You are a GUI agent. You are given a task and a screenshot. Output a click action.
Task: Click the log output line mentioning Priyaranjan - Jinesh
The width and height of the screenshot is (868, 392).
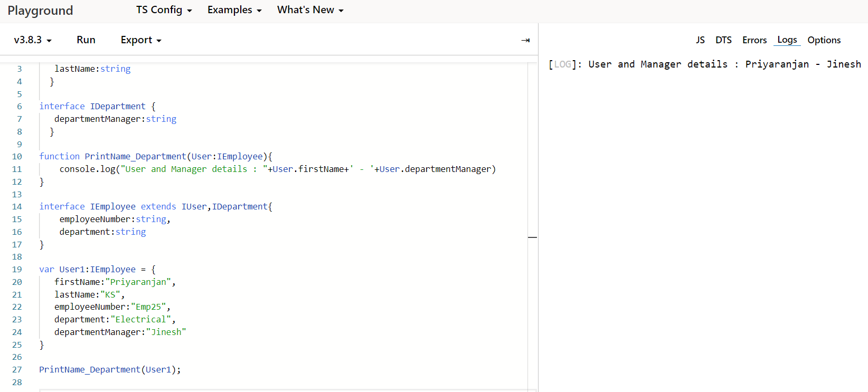coord(705,64)
